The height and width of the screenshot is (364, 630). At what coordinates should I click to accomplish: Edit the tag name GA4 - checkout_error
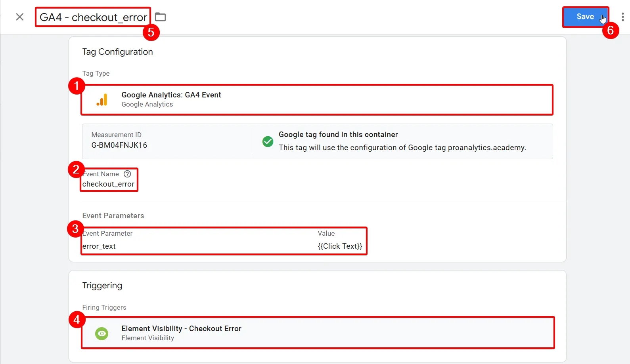(x=93, y=17)
